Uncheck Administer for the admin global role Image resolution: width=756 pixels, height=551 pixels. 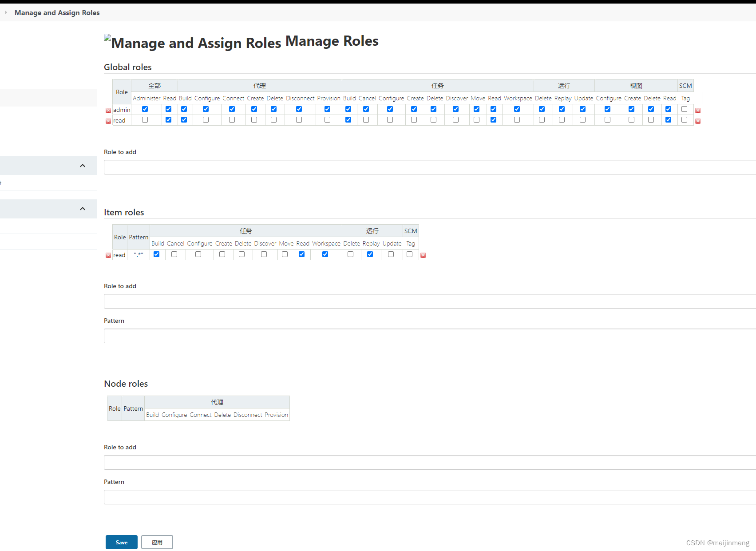(145, 109)
